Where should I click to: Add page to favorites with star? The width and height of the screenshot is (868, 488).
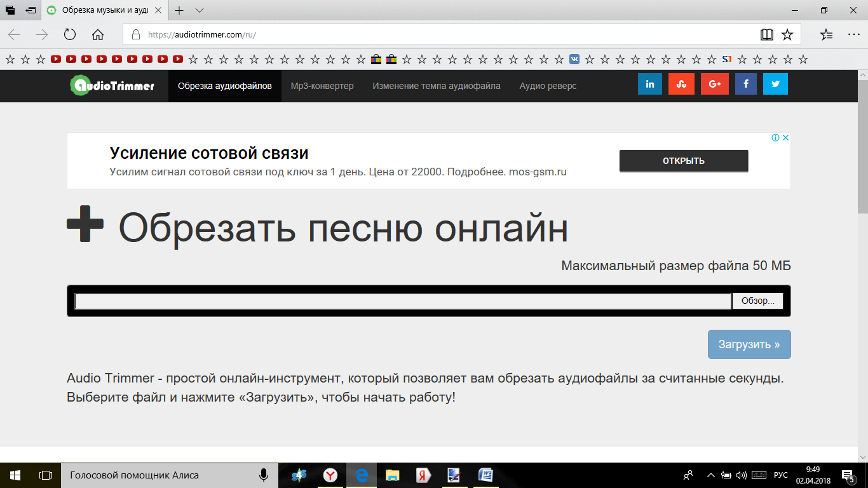point(787,34)
